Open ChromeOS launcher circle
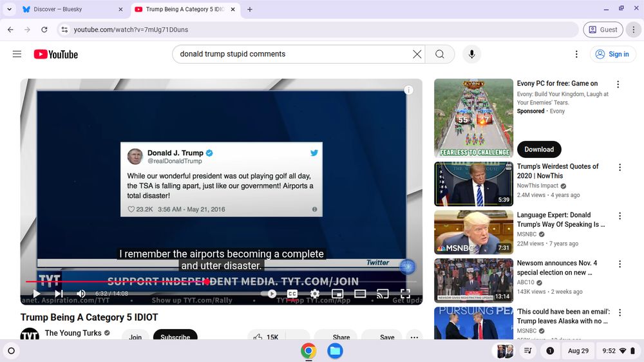644x362 pixels. pyautogui.click(x=12, y=351)
